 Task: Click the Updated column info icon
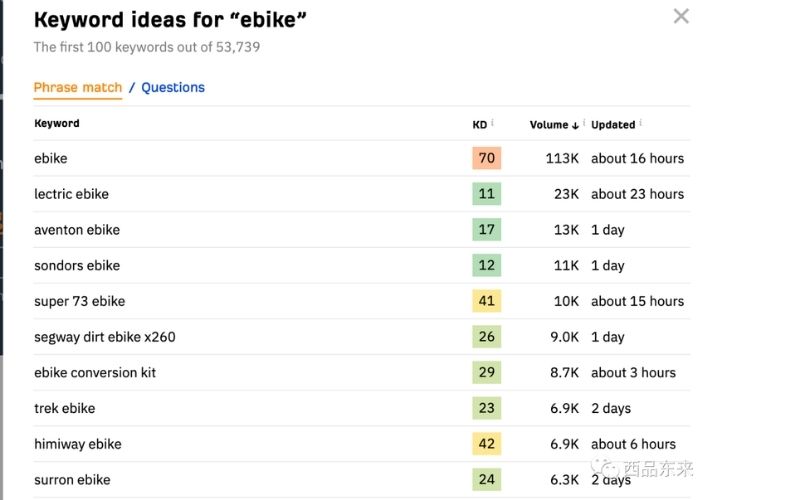coord(641,122)
